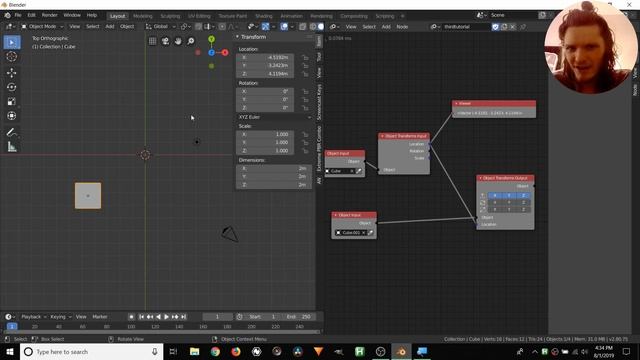Screen dimensions: 640x360
Task: Toggle X channel in Transform Output node
Action: point(495,196)
